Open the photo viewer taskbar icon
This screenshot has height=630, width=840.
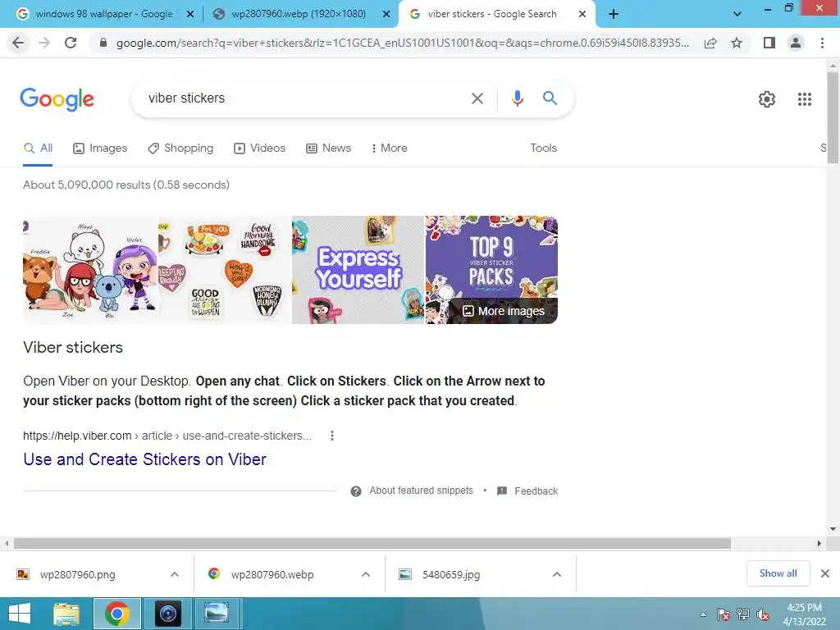pos(217,614)
